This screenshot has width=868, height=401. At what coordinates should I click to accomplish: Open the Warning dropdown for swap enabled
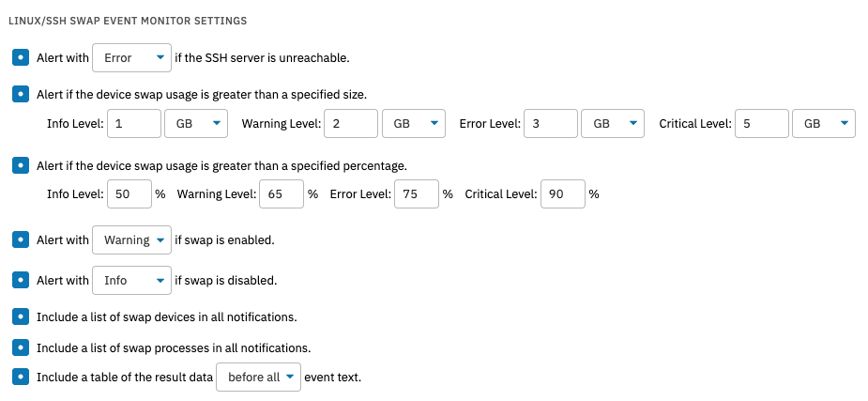tap(131, 239)
